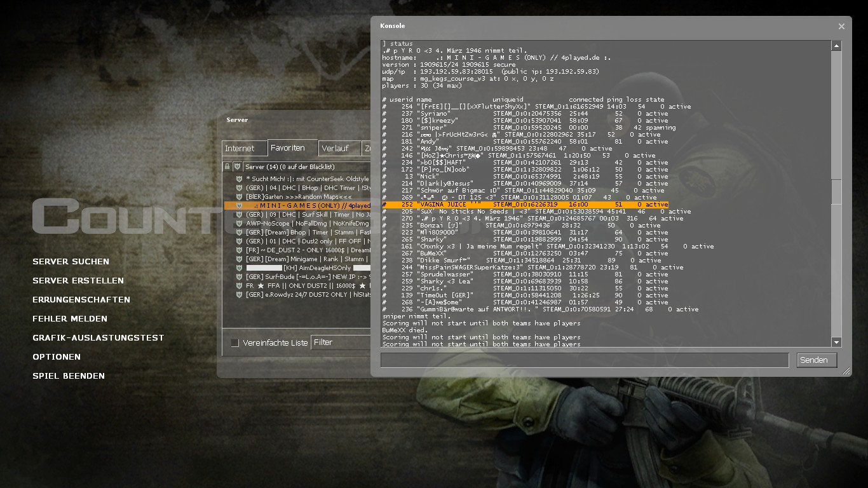This screenshot has width=868, height=488.
Task: Open 'Server erstellen' menu item
Action: pyautogui.click(x=78, y=280)
